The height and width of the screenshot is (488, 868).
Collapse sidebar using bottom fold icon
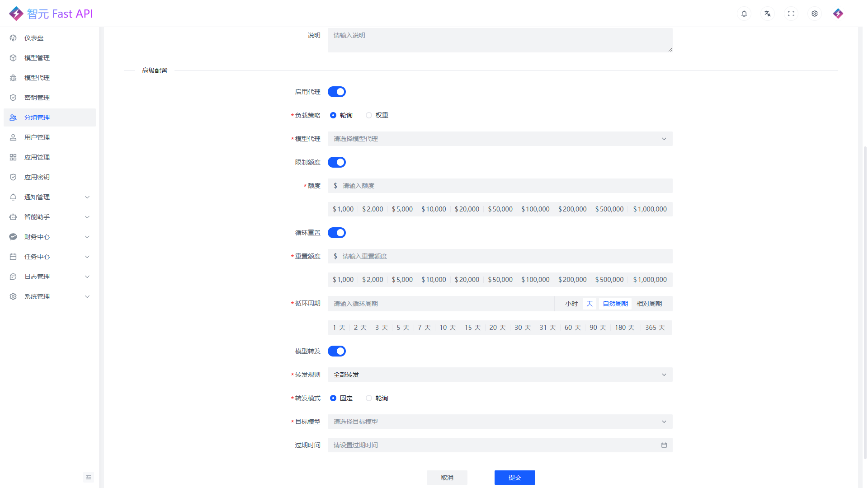click(x=89, y=477)
